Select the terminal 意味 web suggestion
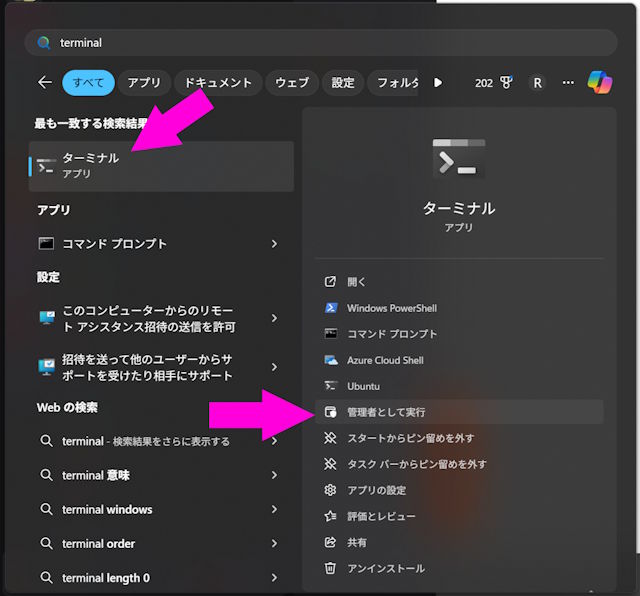Viewport: 640px width, 596px height. [162, 475]
